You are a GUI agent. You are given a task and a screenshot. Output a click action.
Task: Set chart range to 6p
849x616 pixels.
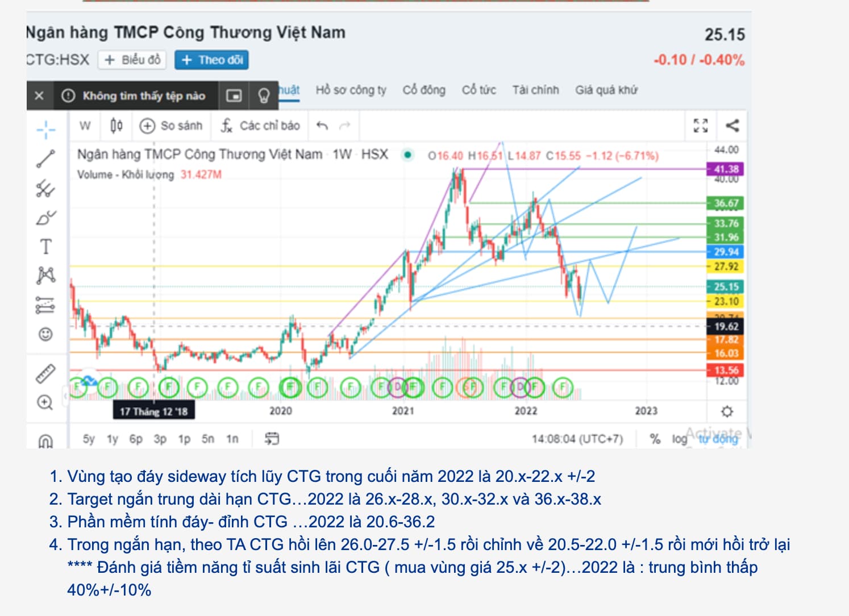click(136, 439)
